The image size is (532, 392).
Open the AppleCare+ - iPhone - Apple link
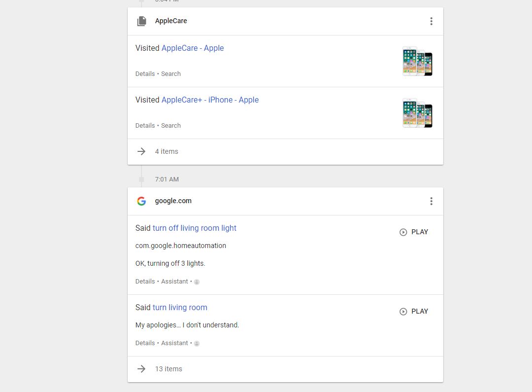pos(210,100)
